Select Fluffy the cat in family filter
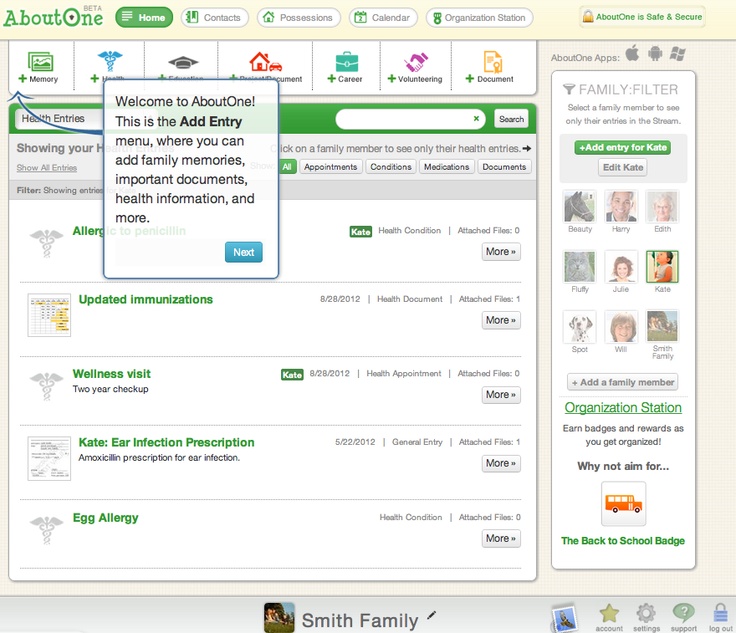Screen dimensions: 736x633 pos(580,267)
